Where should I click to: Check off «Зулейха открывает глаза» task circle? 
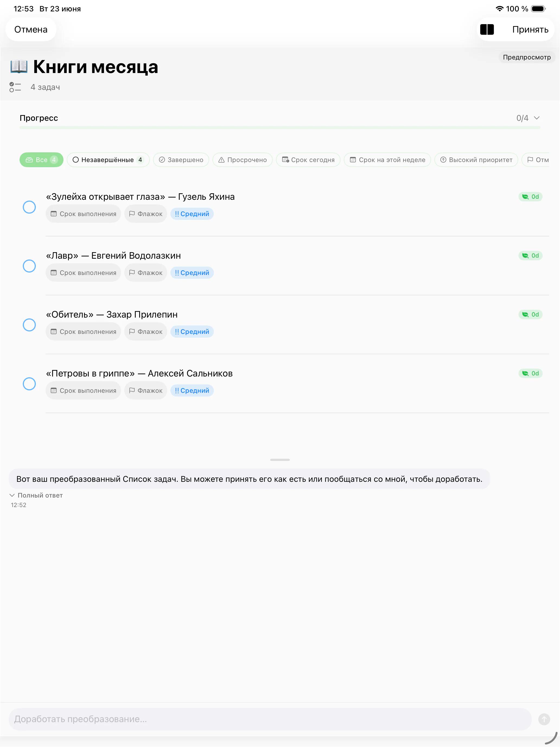pyautogui.click(x=29, y=207)
